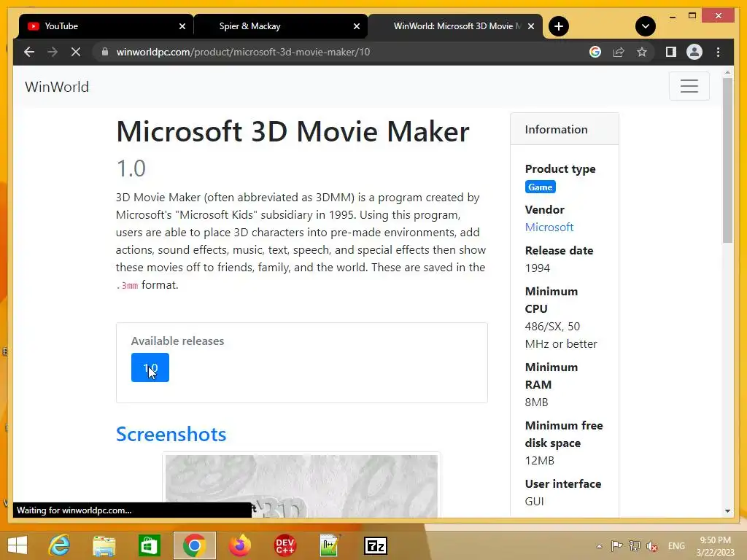The image size is (747, 560).
Task: Click the Chrome taskbar icon
Action: tap(194, 545)
